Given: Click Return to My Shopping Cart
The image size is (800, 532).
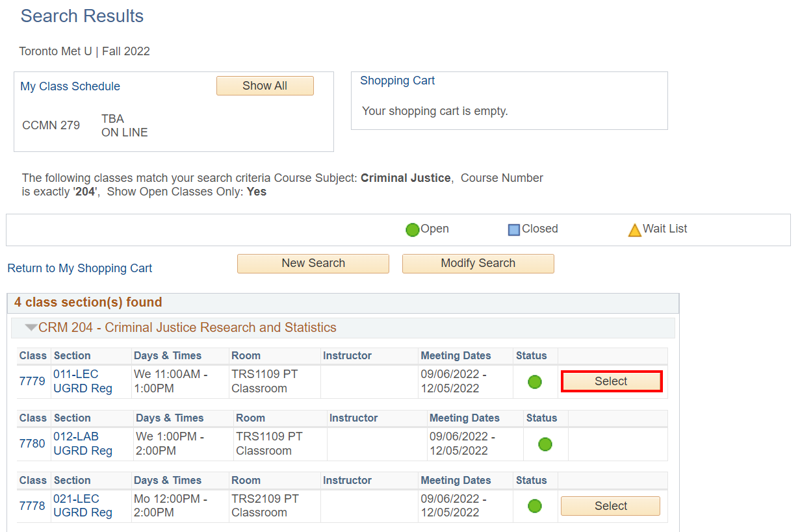Looking at the screenshot, I should (80, 268).
